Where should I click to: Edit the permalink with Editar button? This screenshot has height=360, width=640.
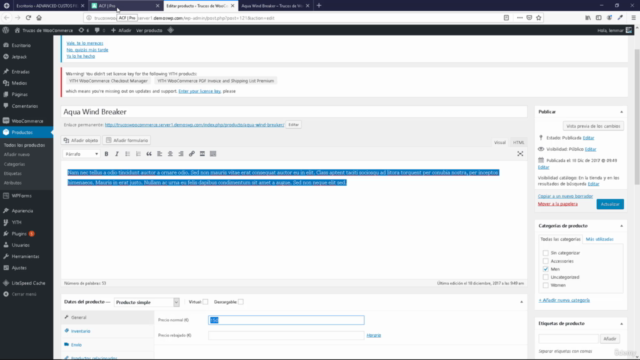(x=293, y=124)
